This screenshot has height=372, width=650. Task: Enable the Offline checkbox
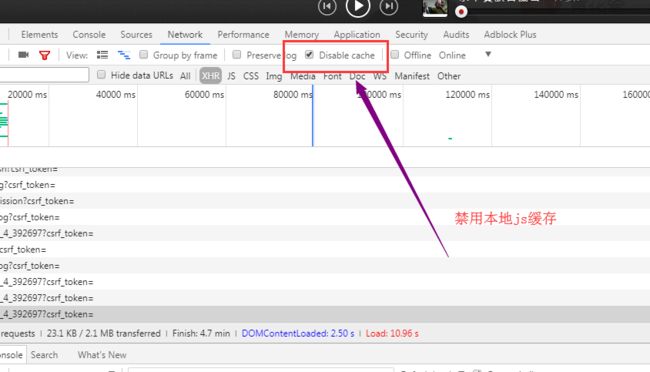(x=395, y=55)
